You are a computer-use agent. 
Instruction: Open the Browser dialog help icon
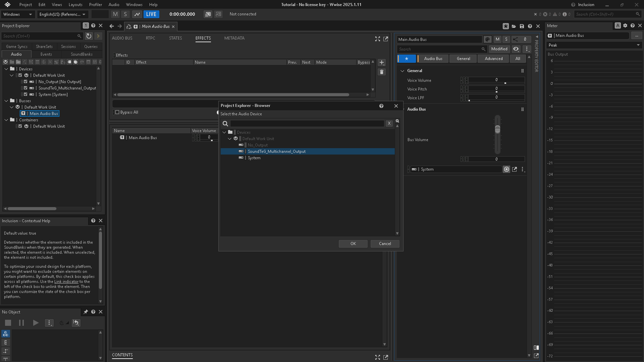(381, 106)
